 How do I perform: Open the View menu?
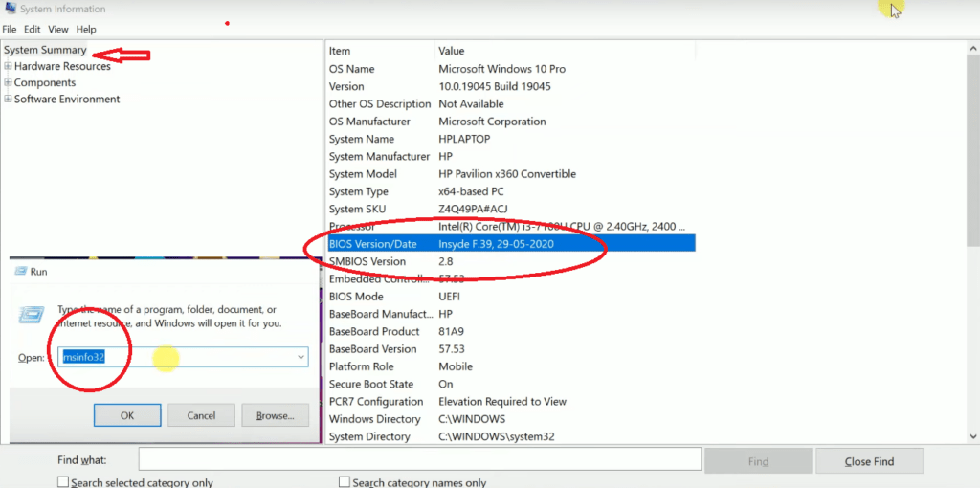click(58, 30)
